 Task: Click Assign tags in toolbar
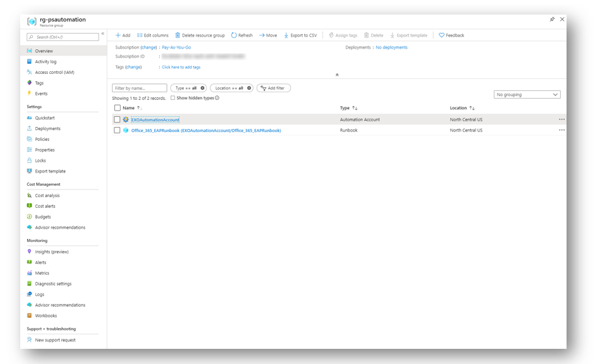pyautogui.click(x=343, y=35)
